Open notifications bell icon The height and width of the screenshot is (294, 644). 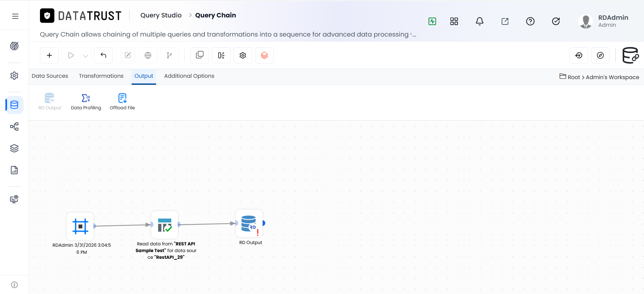click(479, 21)
